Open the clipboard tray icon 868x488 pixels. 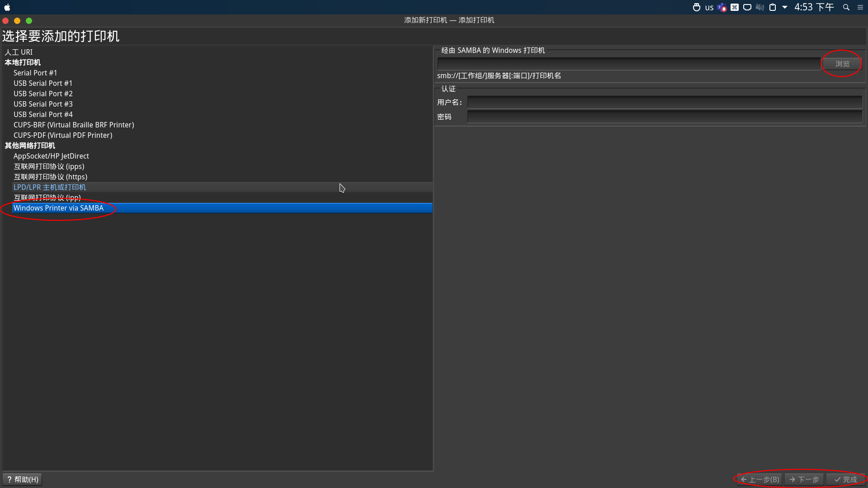[x=773, y=7]
